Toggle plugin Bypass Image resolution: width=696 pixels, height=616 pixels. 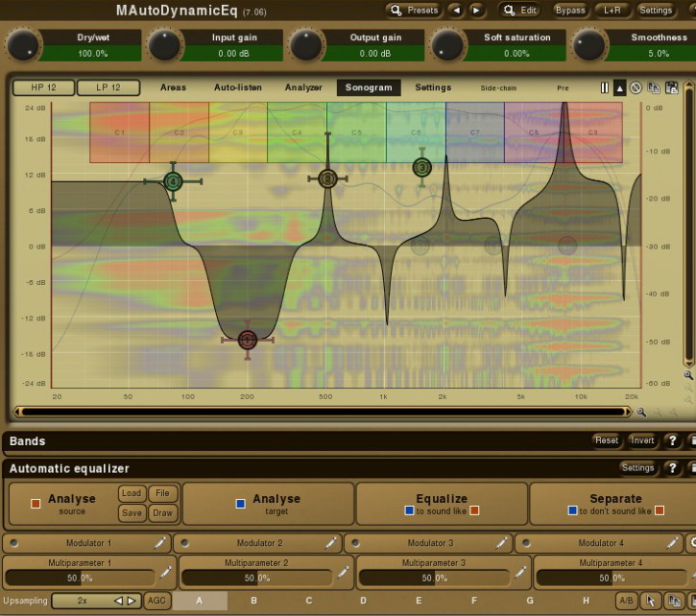tap(570, 11)
